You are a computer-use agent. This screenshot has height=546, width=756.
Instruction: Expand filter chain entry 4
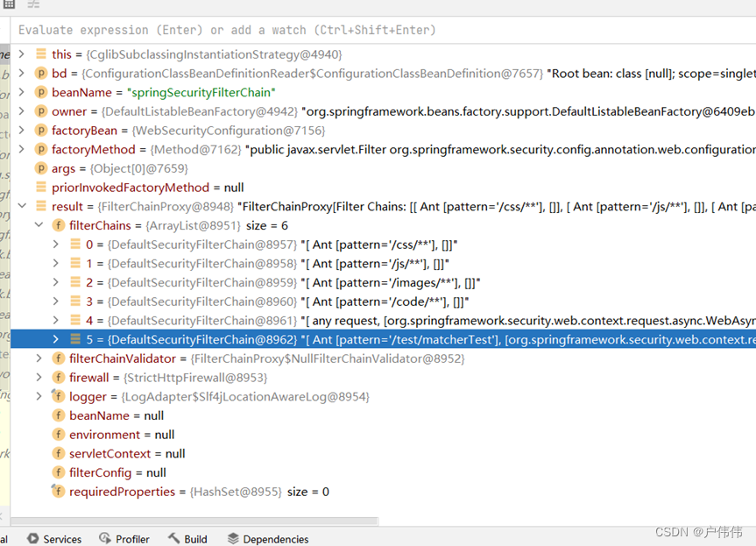(54, 320)
